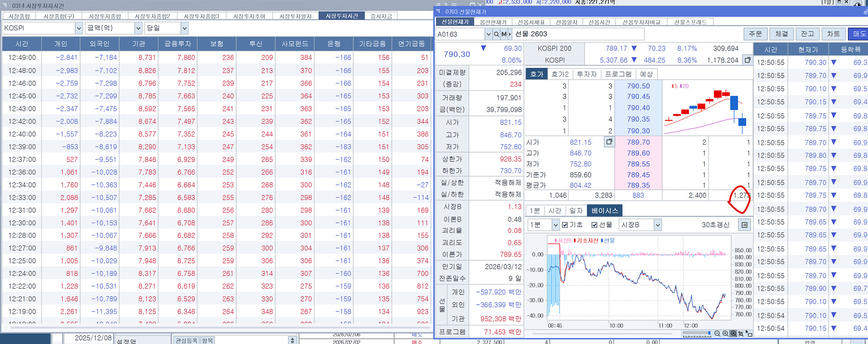Viewport: 868px width, 344px height.
Task: Toggle the 기초 checkbox in basis chart
Action: point(565,225)
